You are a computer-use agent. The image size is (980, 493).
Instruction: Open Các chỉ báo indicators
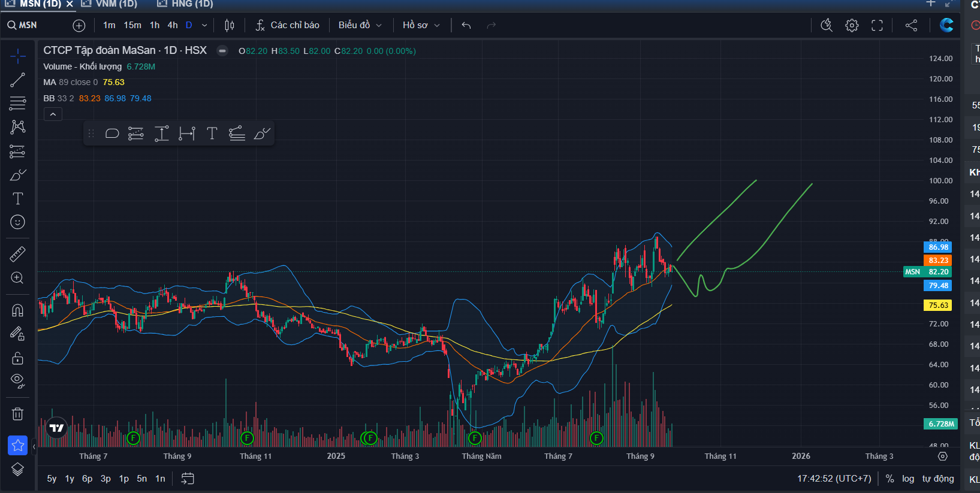pos(288,25)
